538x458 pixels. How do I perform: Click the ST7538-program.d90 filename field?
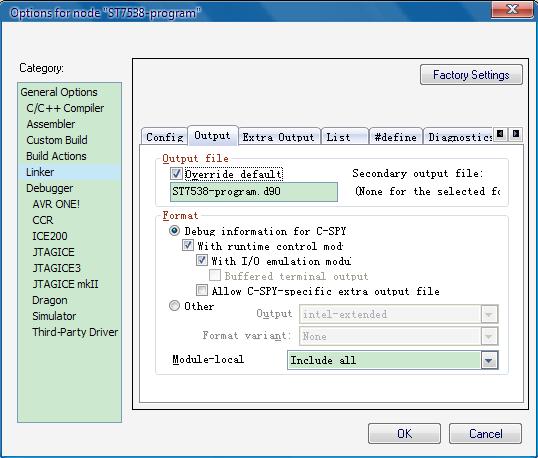click(x=254, y=192)
